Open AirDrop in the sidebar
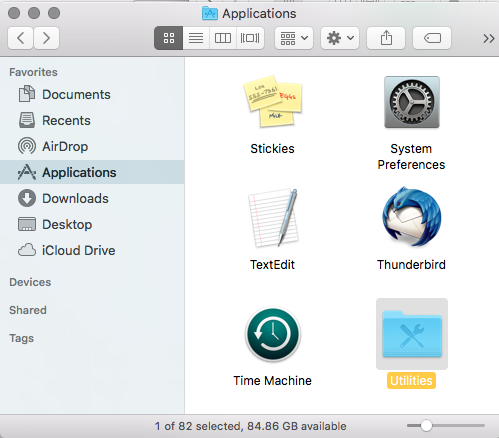499x438 pixels. (92, 146)
